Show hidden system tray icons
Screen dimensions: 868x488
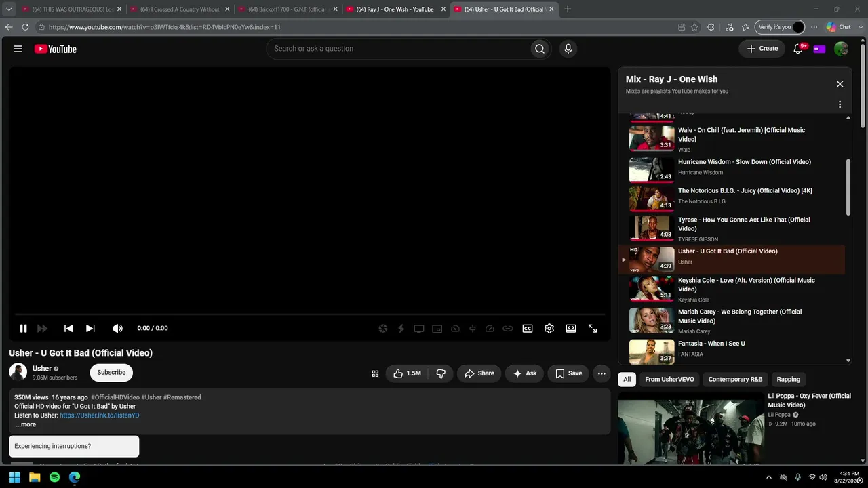click(768, 477)
